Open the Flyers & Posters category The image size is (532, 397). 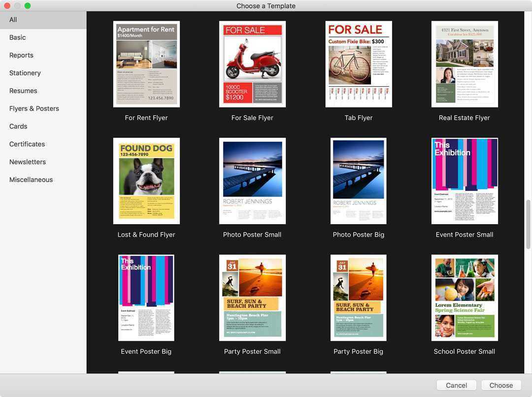click(34, 108)
